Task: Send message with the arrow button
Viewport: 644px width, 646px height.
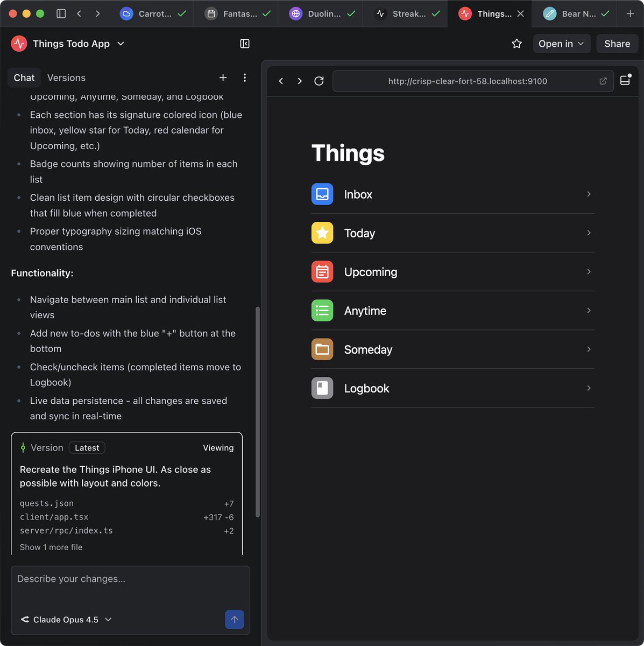Action: pyautogui.click(x=235, y=619)
